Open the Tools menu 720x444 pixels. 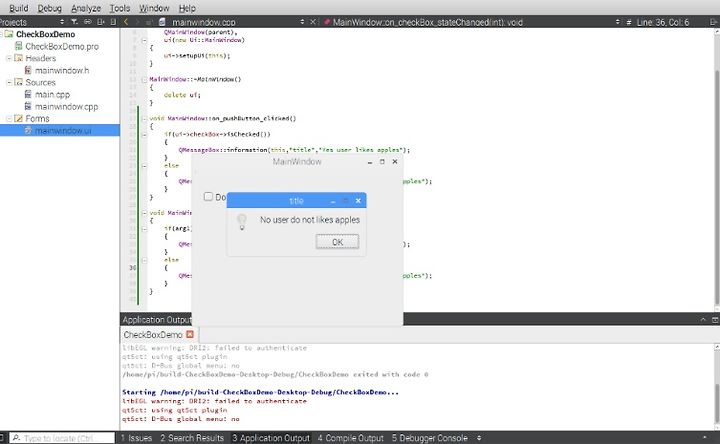click(x=120, y=8)
